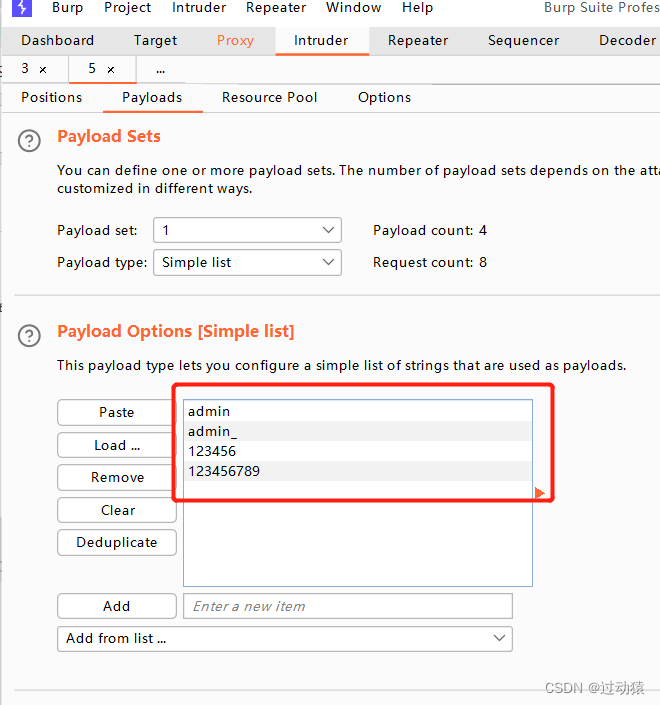
Task: Select the Intruder tool tab
Action: pyautogui.click(x=321, y=40)
